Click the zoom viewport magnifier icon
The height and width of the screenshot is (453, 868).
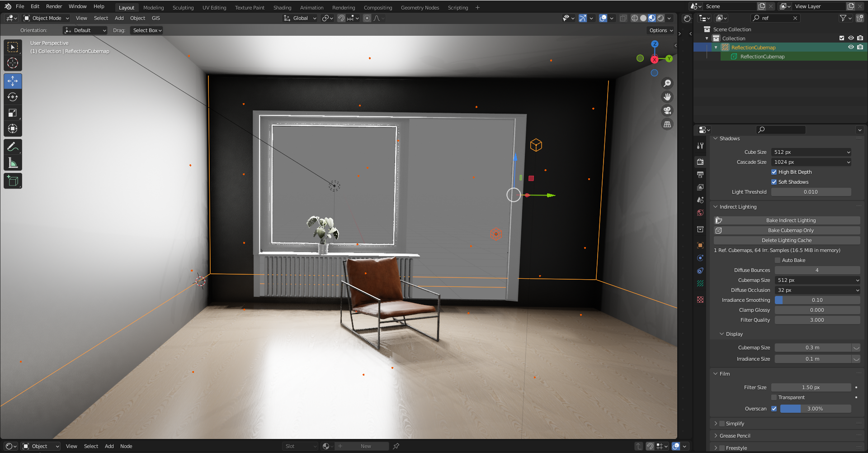click(x=667, y=83)
